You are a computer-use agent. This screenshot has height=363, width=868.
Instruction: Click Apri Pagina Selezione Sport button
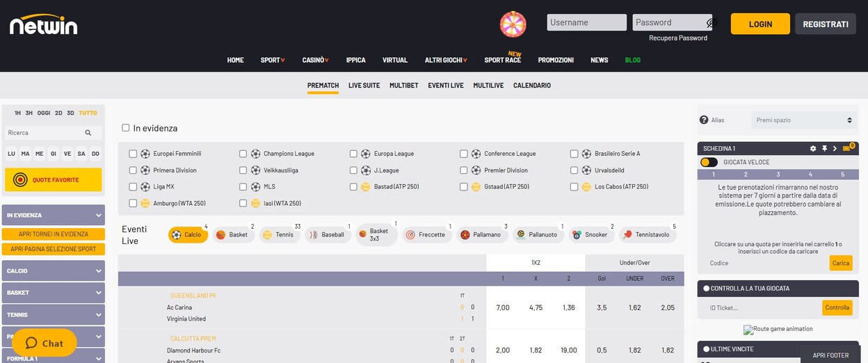54,249
